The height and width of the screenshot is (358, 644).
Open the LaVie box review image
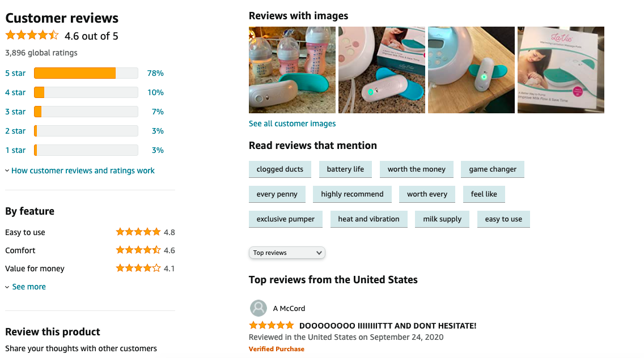561,70
